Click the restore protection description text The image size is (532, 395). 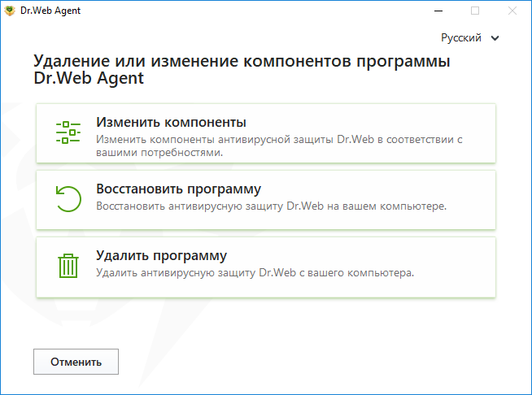271,206
